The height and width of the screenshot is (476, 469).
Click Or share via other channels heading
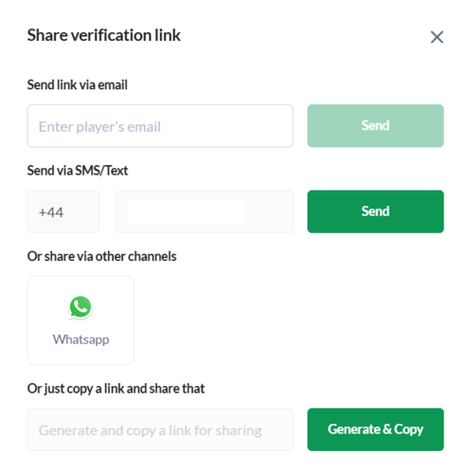(101, 256)
